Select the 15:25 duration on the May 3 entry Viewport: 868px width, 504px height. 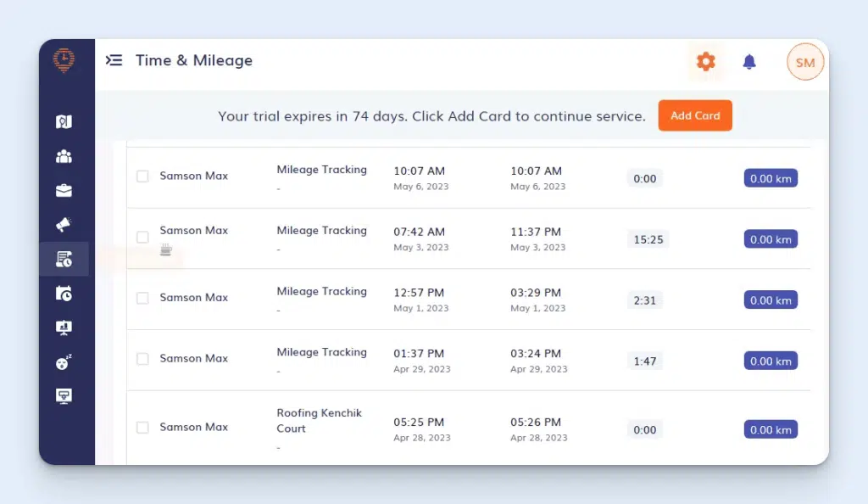coord(648,239)
